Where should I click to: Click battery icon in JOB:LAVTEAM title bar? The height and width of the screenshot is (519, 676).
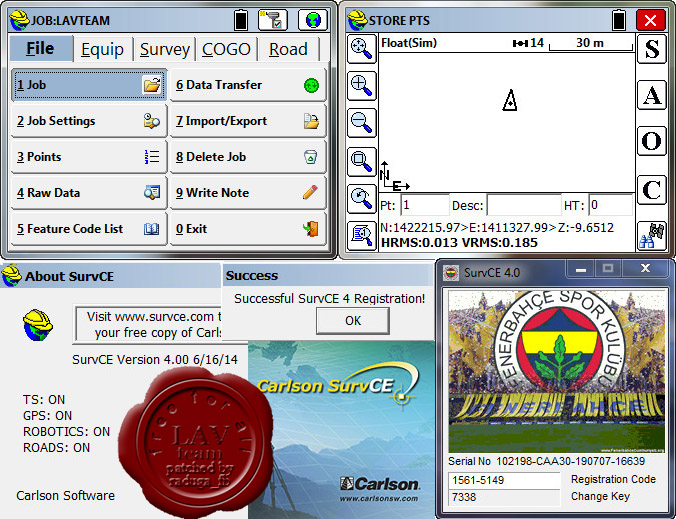click(241, 20)
